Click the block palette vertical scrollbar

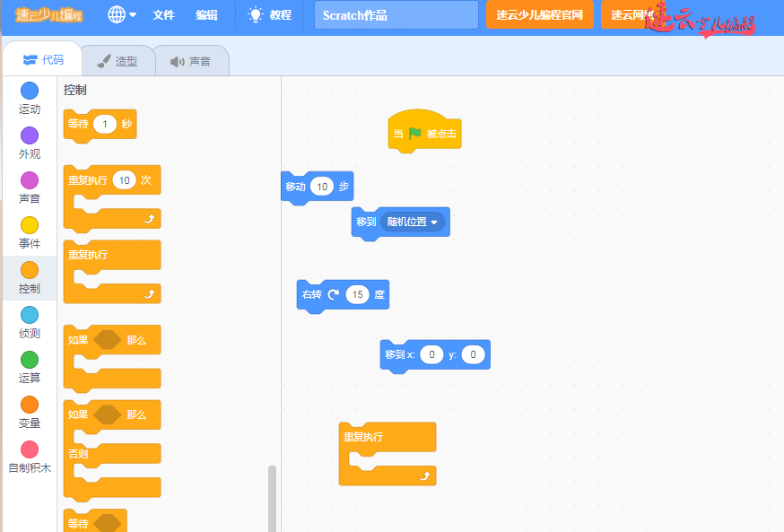(x=272, y=498)
